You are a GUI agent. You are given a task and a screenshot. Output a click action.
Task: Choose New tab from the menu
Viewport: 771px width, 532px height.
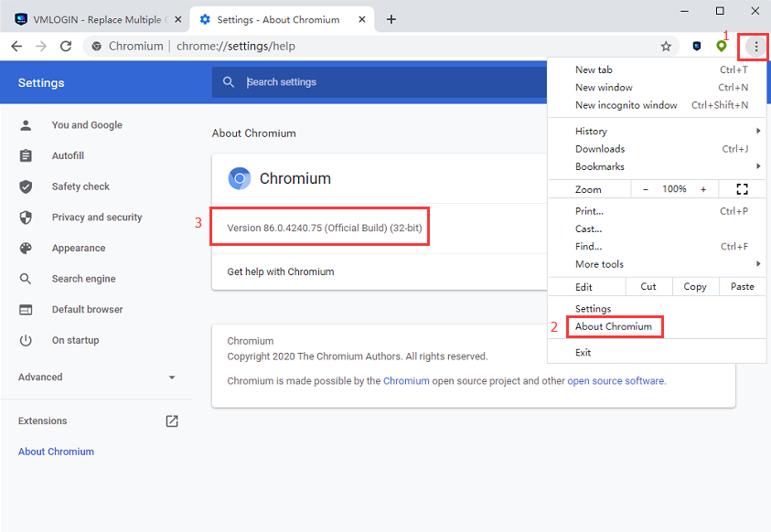pos(657,69)
